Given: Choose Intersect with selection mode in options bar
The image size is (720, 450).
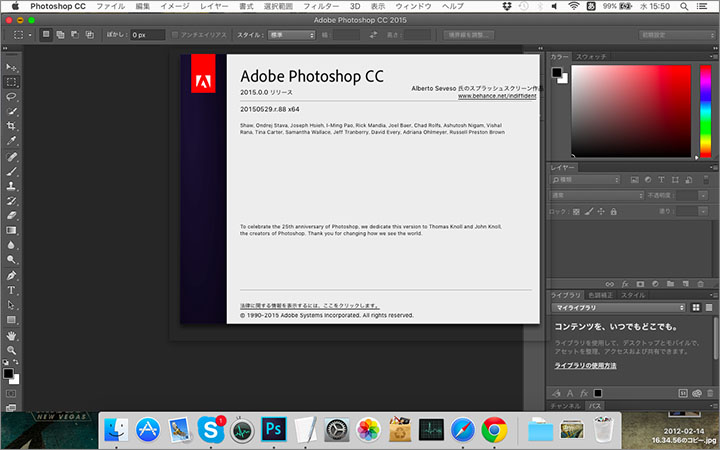Looking at the screenshot, I should click(x=90, y=35).
